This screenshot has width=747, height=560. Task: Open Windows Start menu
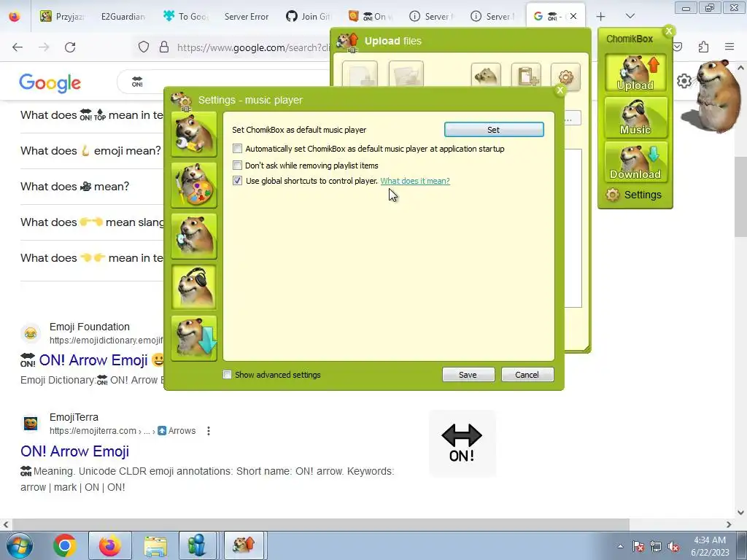coord(19,545)
